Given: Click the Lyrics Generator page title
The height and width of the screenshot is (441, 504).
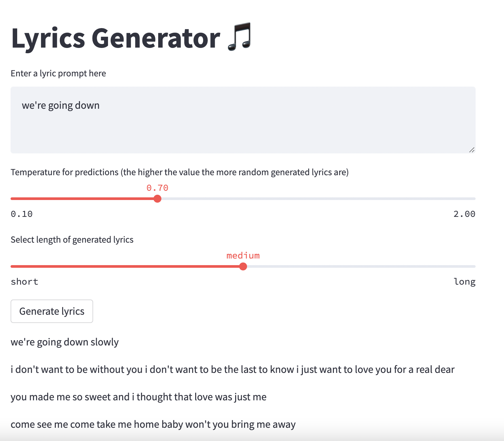Looking at the screenshot, I should click(115, 37).
